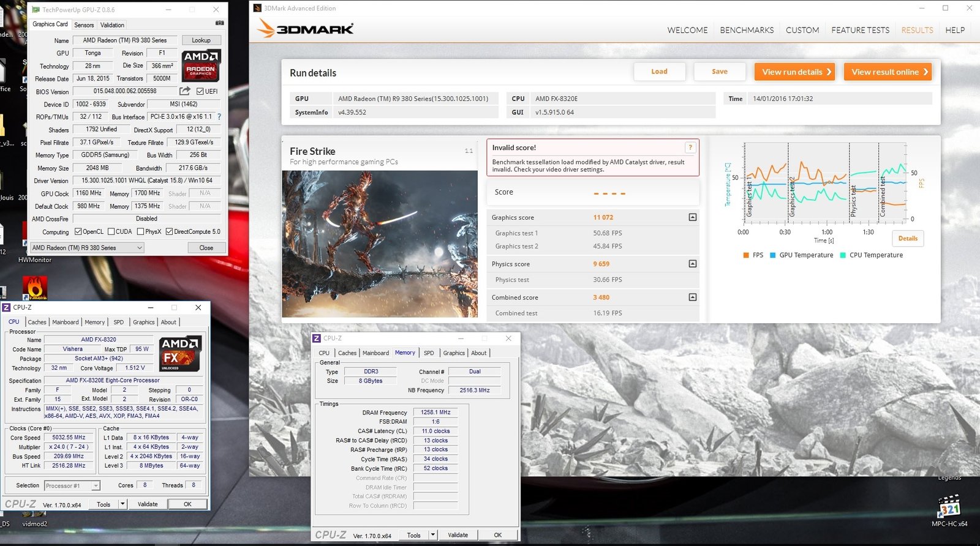The image size is (980, 546).
Task: Collapse the Physics score section
Action: pyautogui.click(x=693, y=264)
